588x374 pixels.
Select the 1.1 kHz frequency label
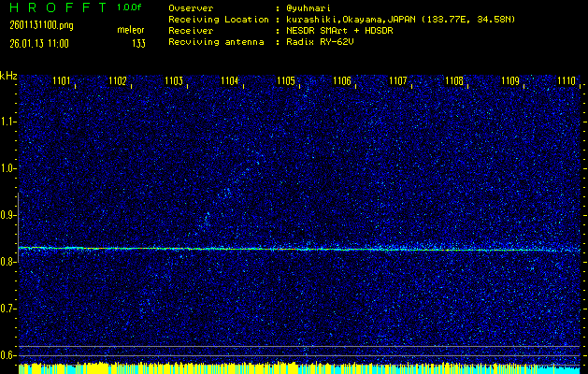pos(8,122)
